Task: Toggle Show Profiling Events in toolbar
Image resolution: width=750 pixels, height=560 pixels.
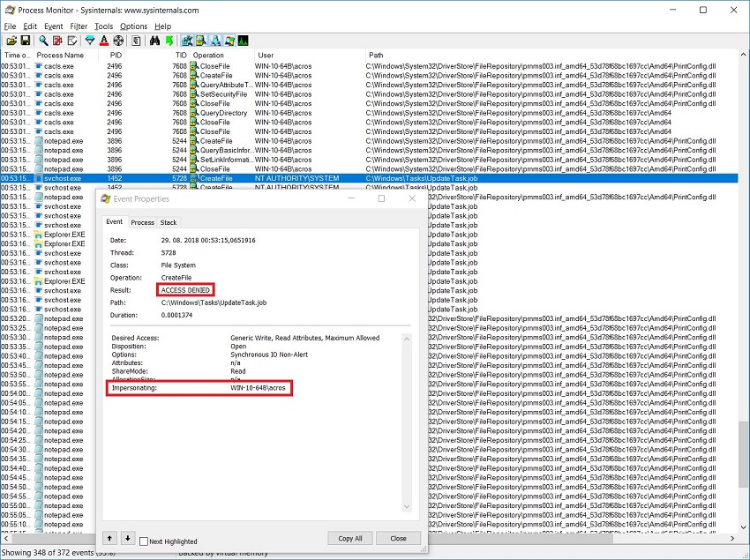Action: tap(242, 41)
